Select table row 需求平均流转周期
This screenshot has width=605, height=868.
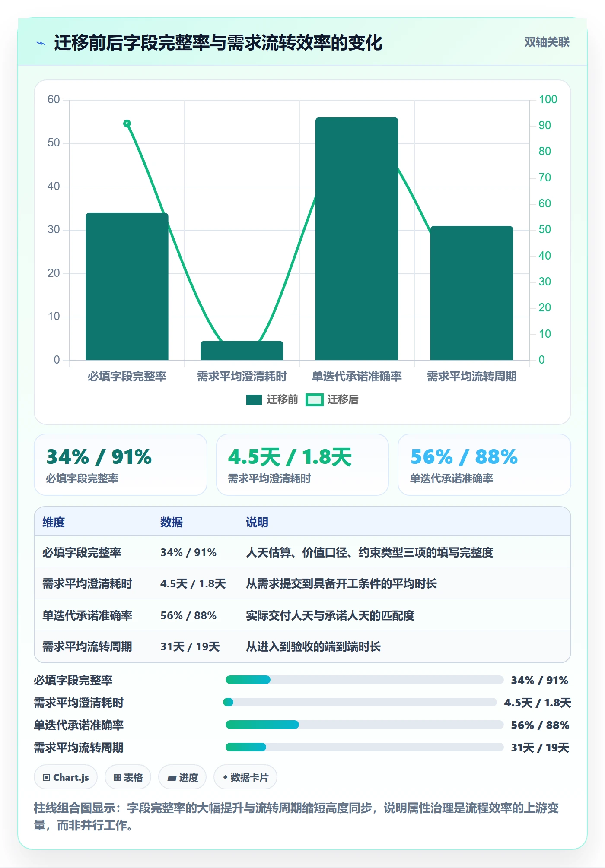302,646
